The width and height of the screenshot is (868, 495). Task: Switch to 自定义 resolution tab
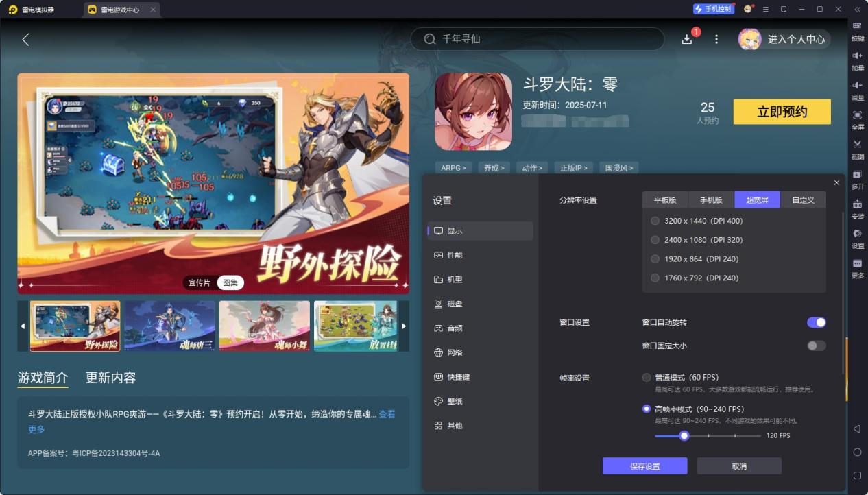point(803,200)
